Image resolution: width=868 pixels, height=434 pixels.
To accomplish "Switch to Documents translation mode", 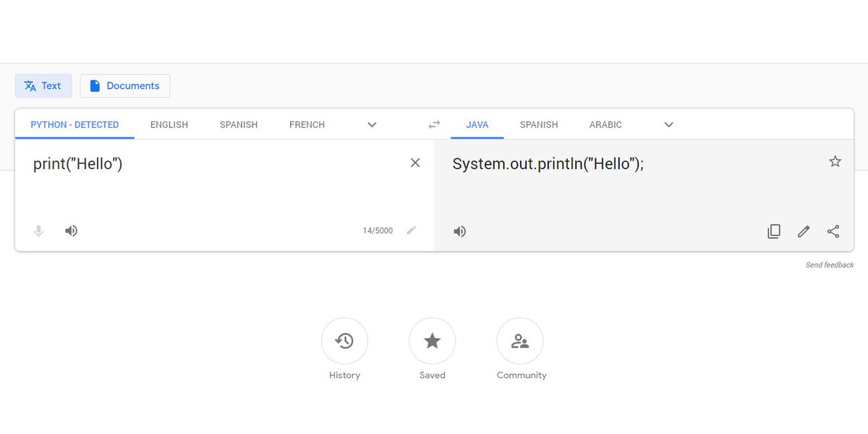I will click(125, 85).
